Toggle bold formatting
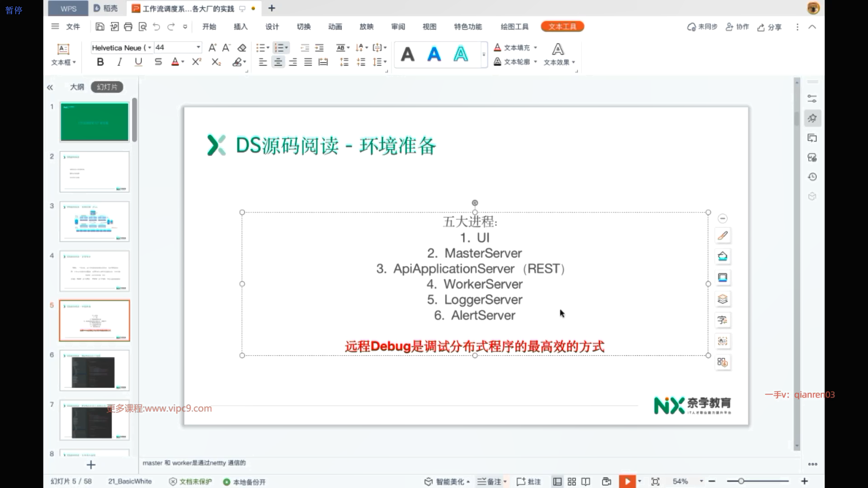 (100, 62)
